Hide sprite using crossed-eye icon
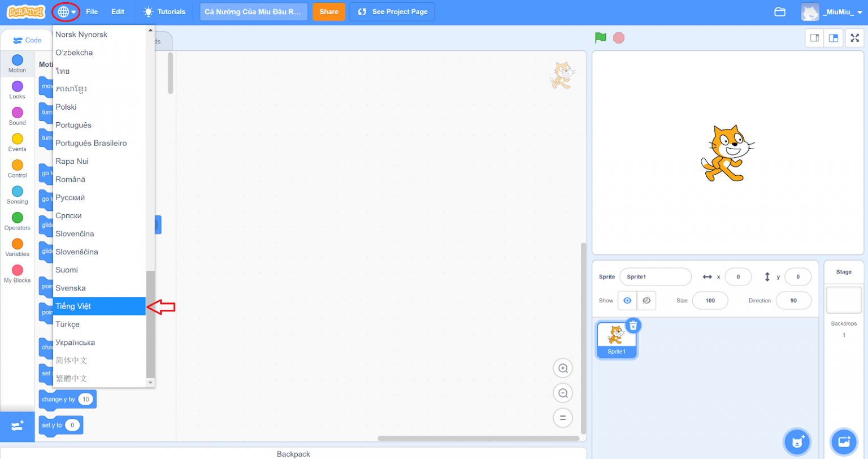 [646, 301]
